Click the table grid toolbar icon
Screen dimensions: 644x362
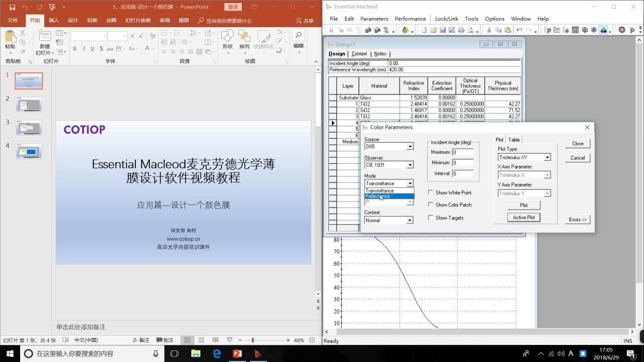pyautogui.click(x=575, y=30)
